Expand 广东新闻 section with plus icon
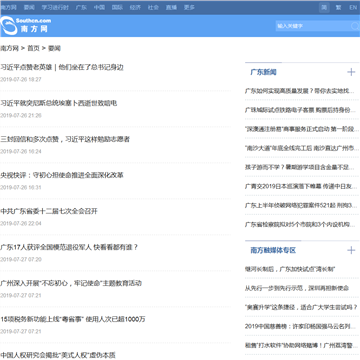 click(351, 72)
